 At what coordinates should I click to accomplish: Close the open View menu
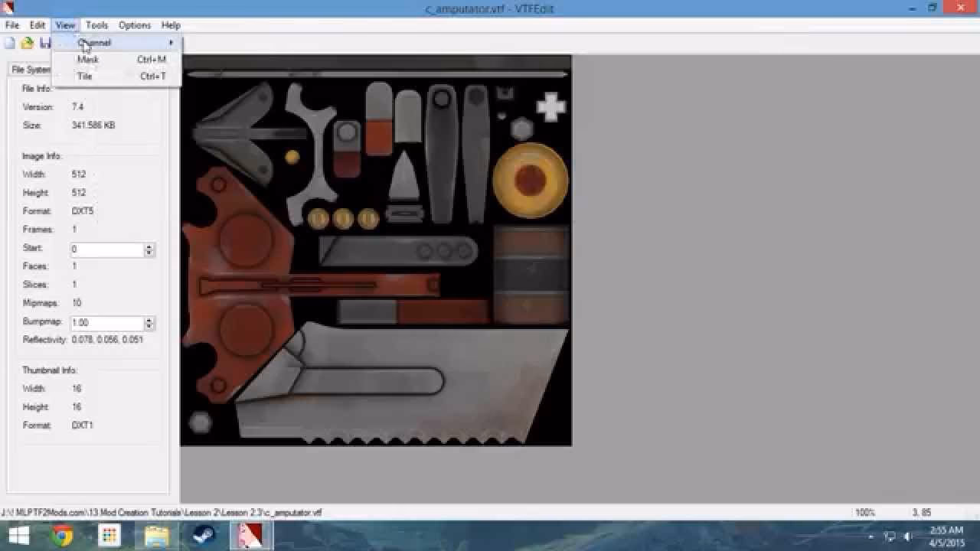point(65,25)
